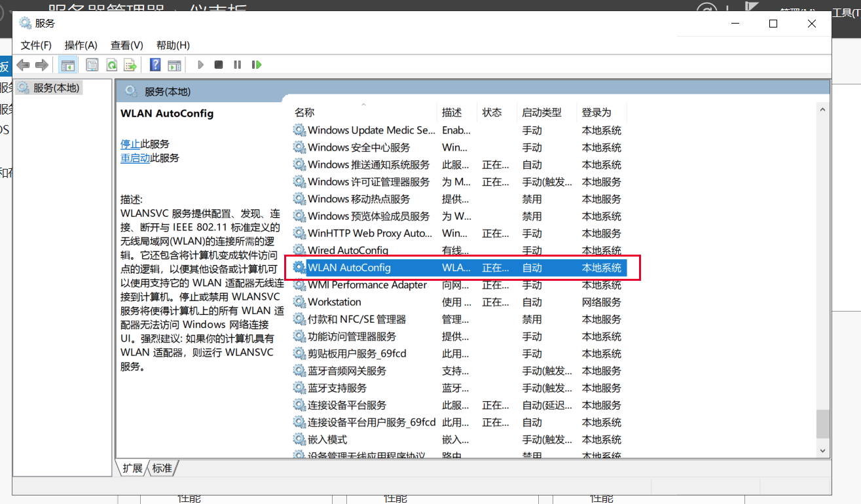Click the Back arrow in the toolbar
The width and height of the screenshot is (861, 504).
click(x=24, y=65)
